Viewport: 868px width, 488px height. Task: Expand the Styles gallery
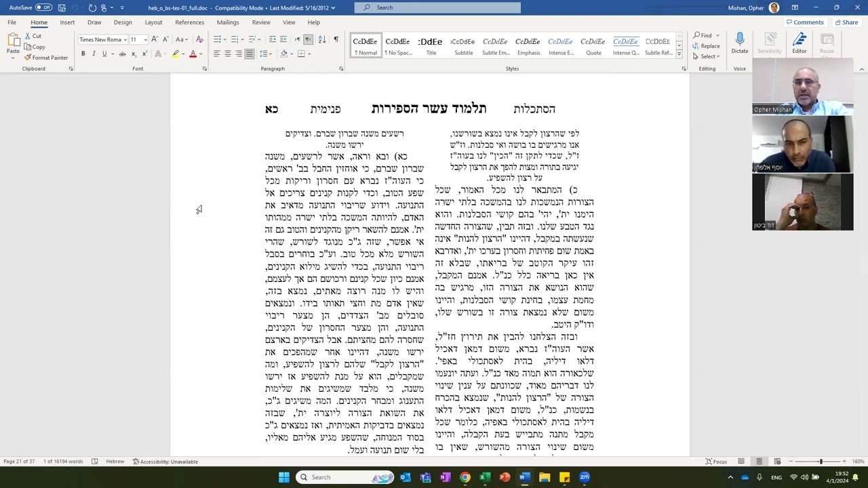[x=679, y=54]
